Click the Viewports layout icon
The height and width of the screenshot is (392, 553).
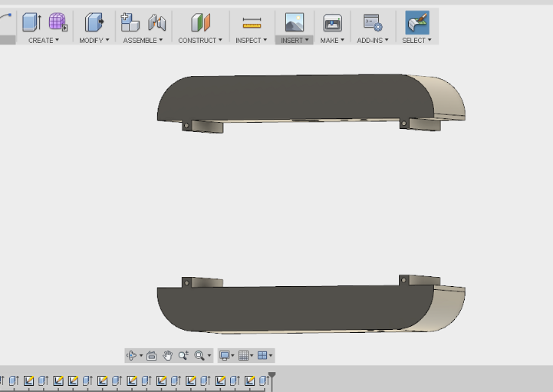point(262,355)
